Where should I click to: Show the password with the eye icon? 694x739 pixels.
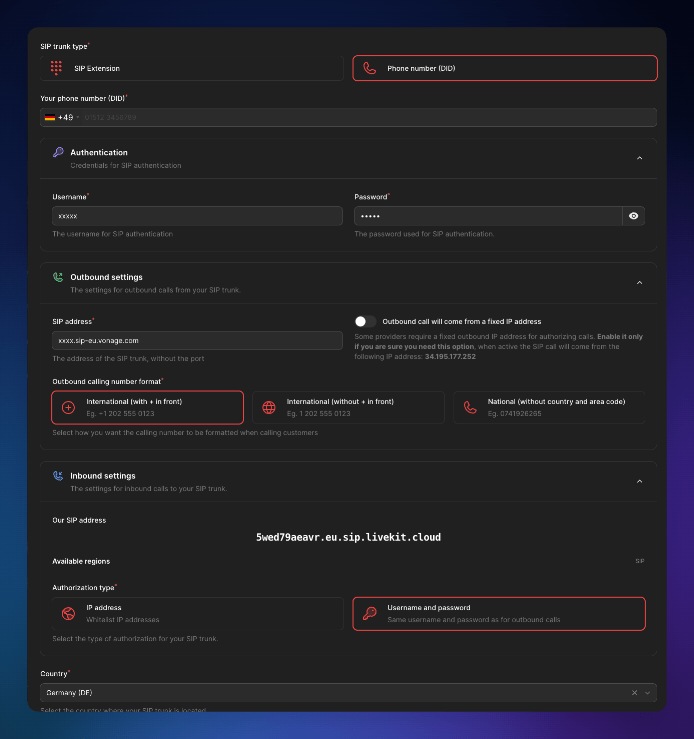click(634, 216)
